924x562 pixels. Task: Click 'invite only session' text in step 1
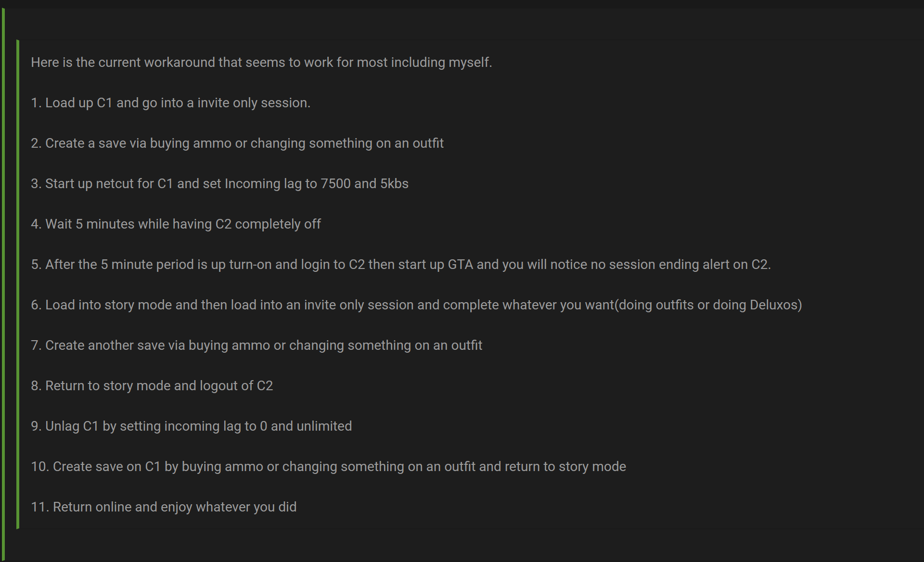[x=254, y=103]
